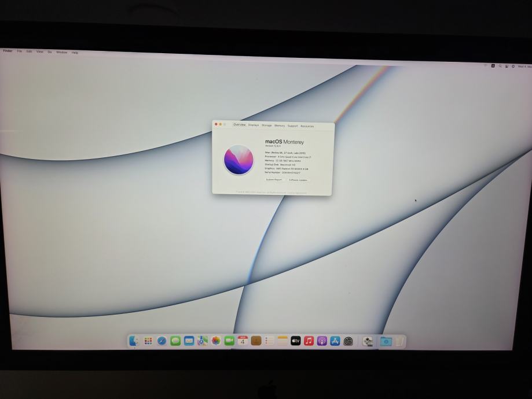The height and width of the screenshot is (399, 532).
Task: Launch Podcasts from the Dock
Action: (x=322, y=341)
